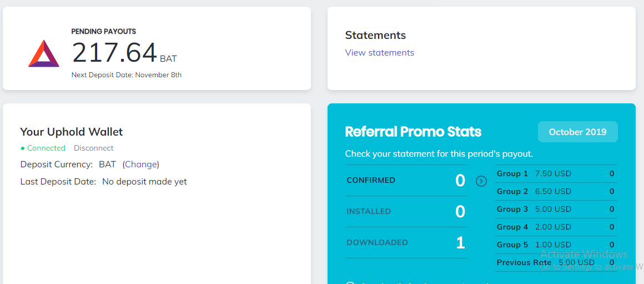644x284 pixels.
Task: Click the Installed referrals stat row
Action: click(406, 212)
